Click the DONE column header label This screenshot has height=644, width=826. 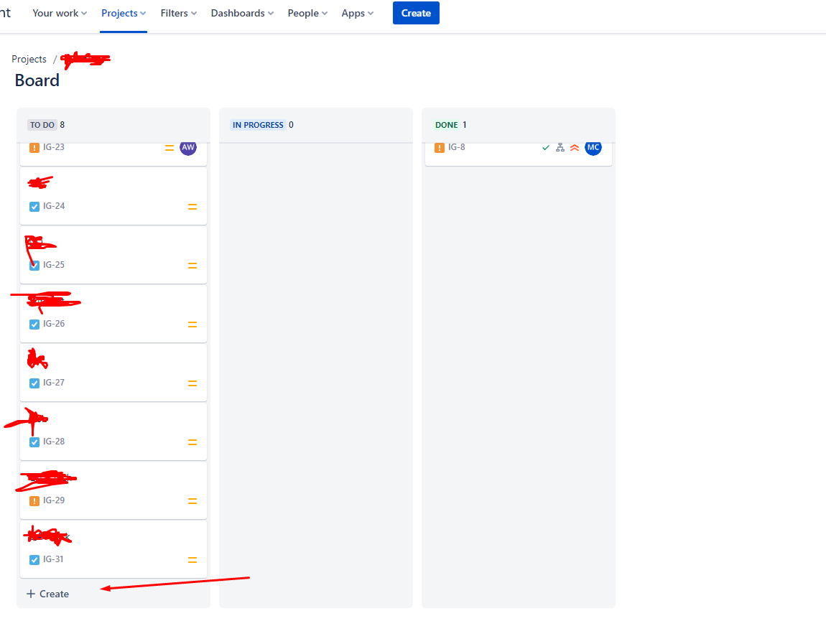[446, 125]
